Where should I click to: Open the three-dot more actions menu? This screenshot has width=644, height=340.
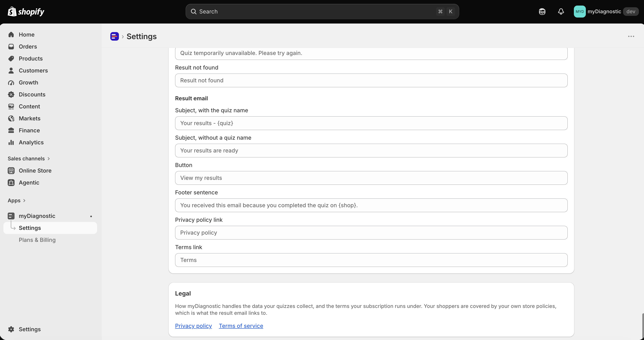pos(631,37)
